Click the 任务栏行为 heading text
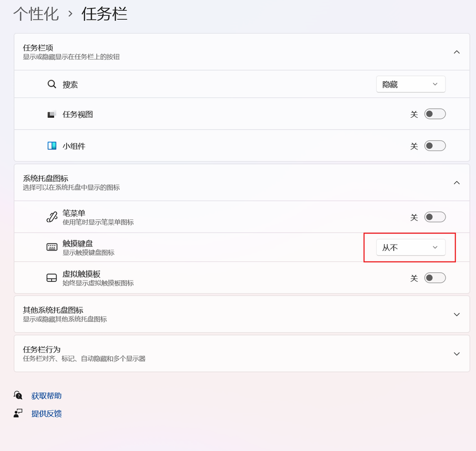This screenshot has width=476, height=451. 42,350
